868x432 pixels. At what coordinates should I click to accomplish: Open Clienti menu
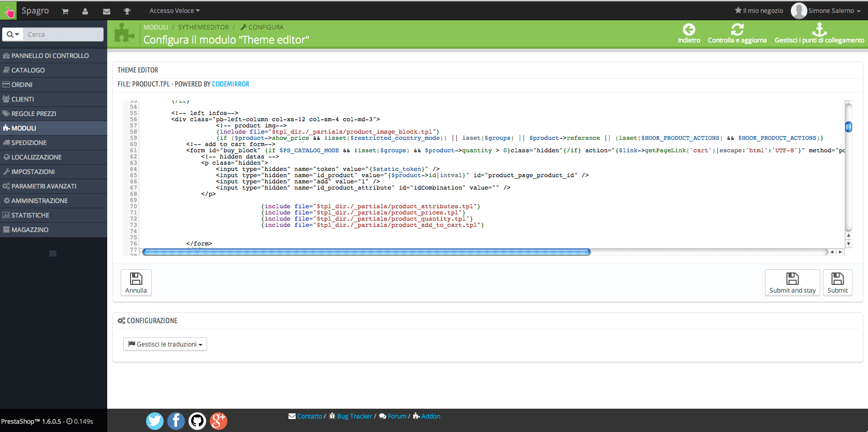pyautogui.click(x=53, y=99)
